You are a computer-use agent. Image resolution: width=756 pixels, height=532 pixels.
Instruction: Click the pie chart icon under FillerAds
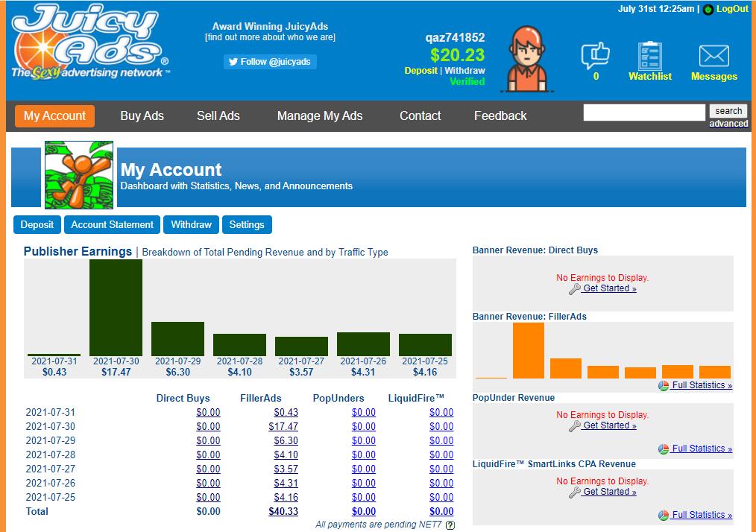[664, 385]
